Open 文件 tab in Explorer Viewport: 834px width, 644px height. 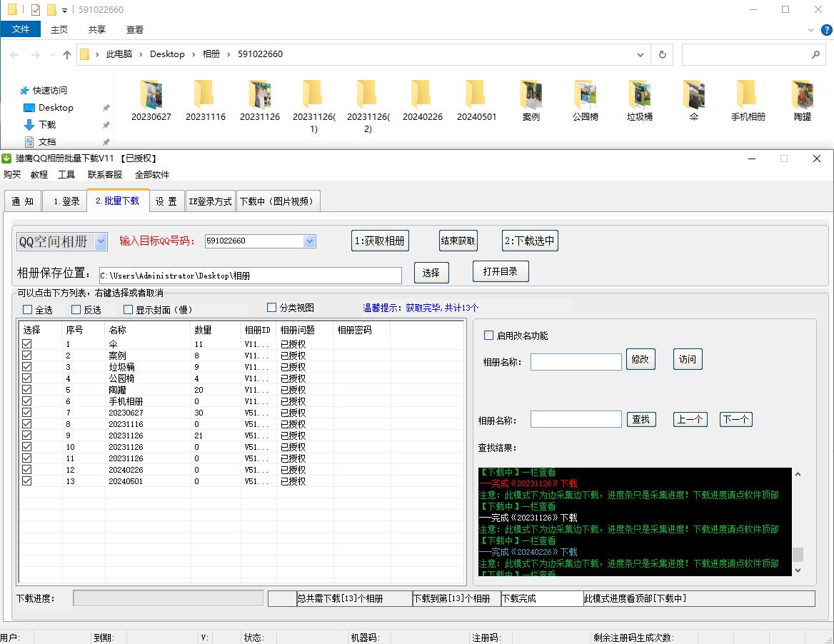coord(21,29)
